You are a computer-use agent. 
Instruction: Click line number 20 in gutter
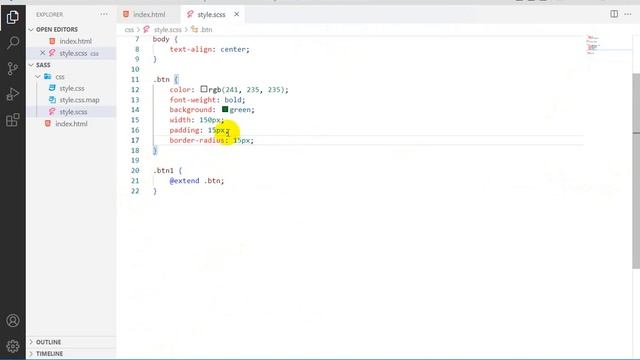point(135,171)
